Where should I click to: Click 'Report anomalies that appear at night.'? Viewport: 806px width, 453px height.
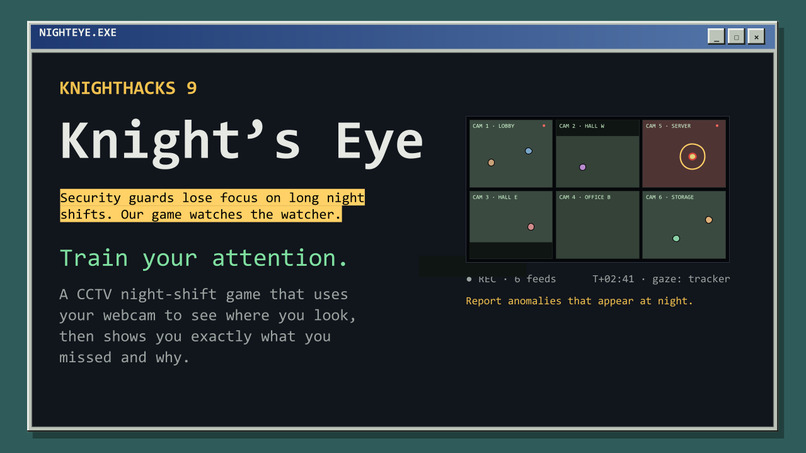[x=579, y=301]
